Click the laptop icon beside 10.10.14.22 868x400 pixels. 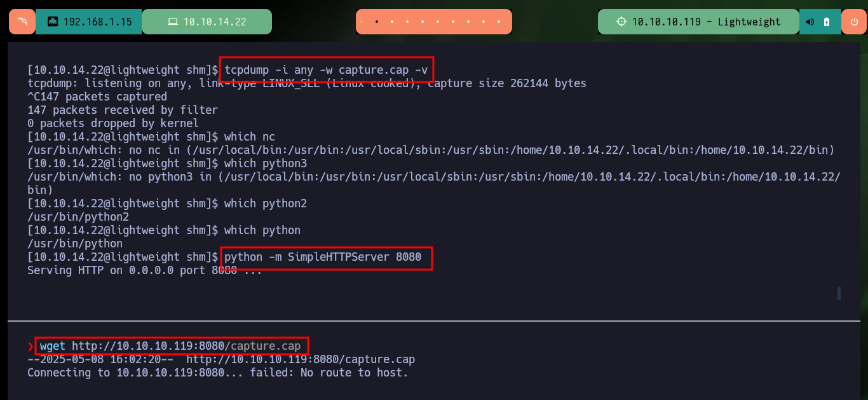click(x=173, y=22)
